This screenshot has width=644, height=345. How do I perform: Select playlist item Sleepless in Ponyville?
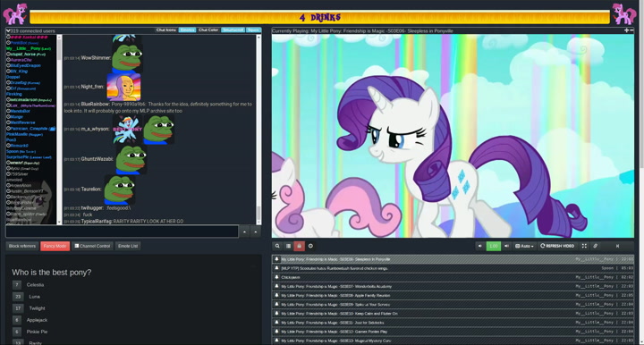click(x=453, y=259)
